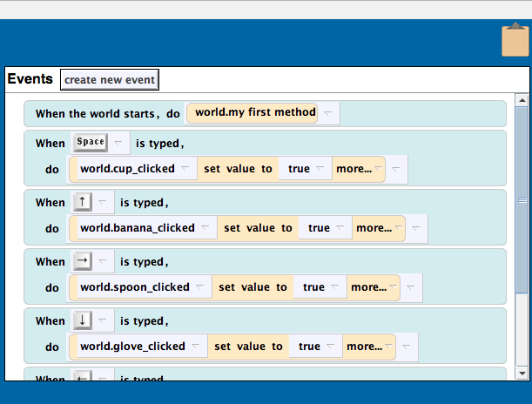The image size is (532, 404).
Task: Expand world.cup_clicked variable dropdown
Action: (185, 169)
